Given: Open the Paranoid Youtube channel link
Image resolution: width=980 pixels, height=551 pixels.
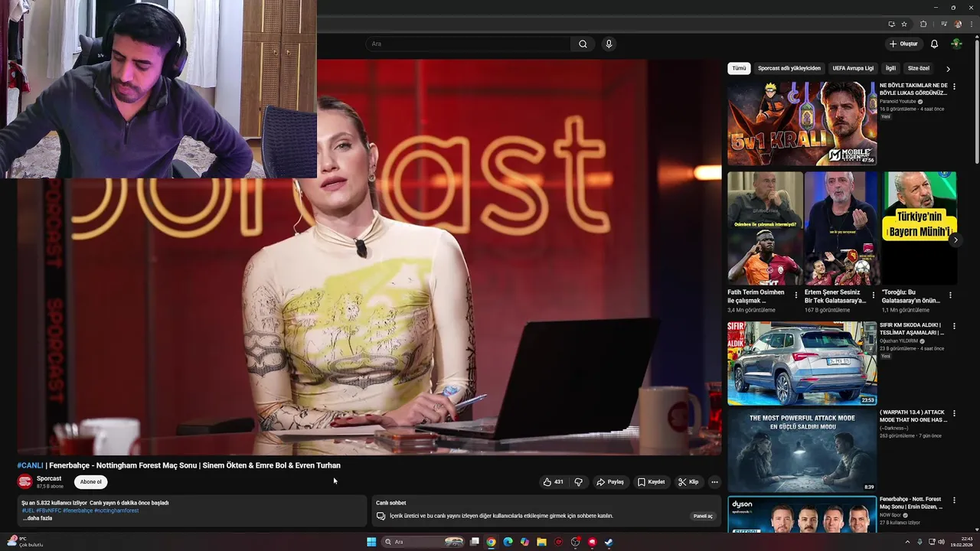Looking at the screenshot, I should coord(898,101).
